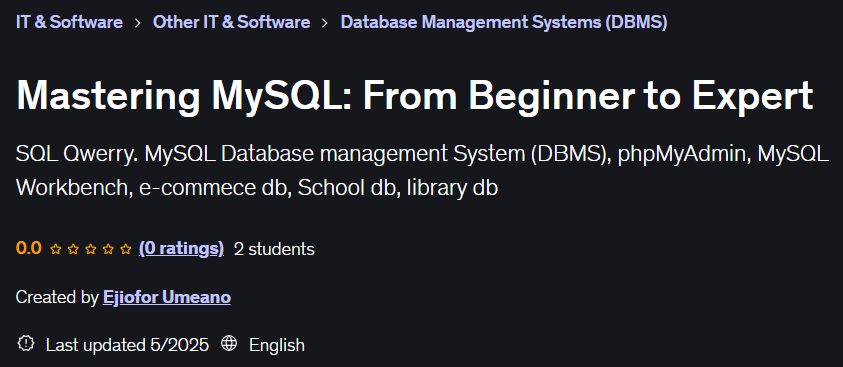
Task: Click the English language label
Action: (277, 344)
